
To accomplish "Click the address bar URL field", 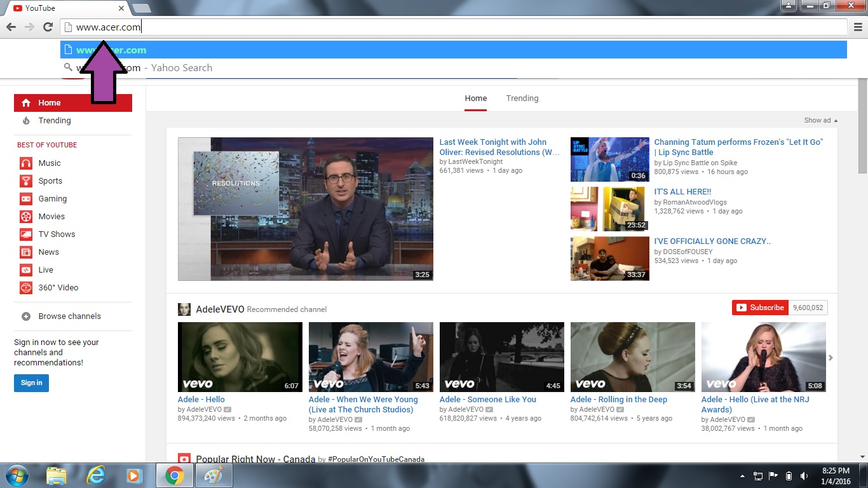I will click(x=445, y=27).
